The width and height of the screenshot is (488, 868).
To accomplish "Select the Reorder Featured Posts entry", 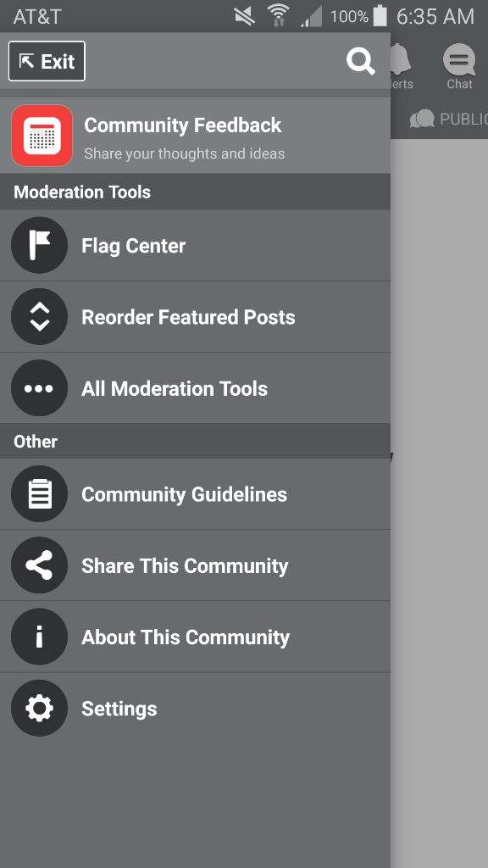I will click(x=195, y=317).
